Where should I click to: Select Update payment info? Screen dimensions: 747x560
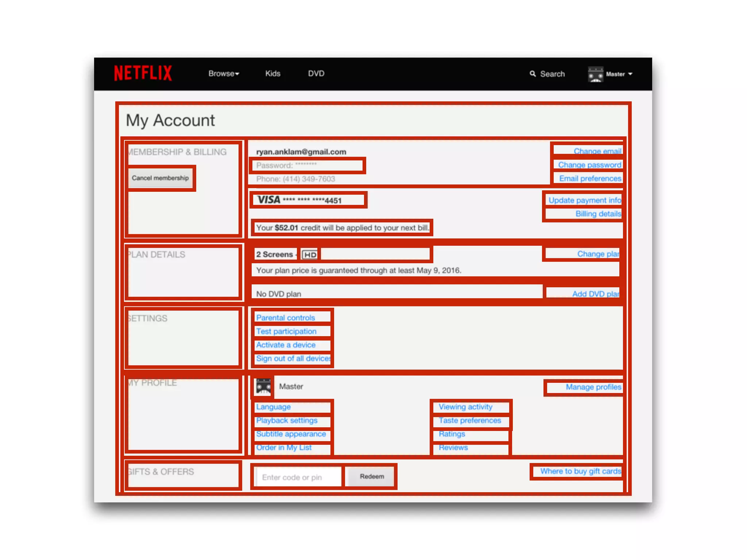[584, 200]
